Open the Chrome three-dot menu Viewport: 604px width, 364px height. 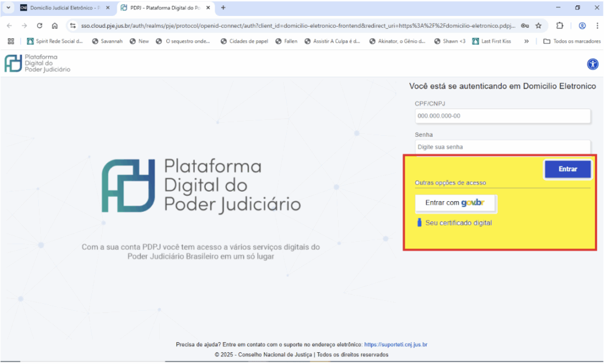[x=596, y=26]
